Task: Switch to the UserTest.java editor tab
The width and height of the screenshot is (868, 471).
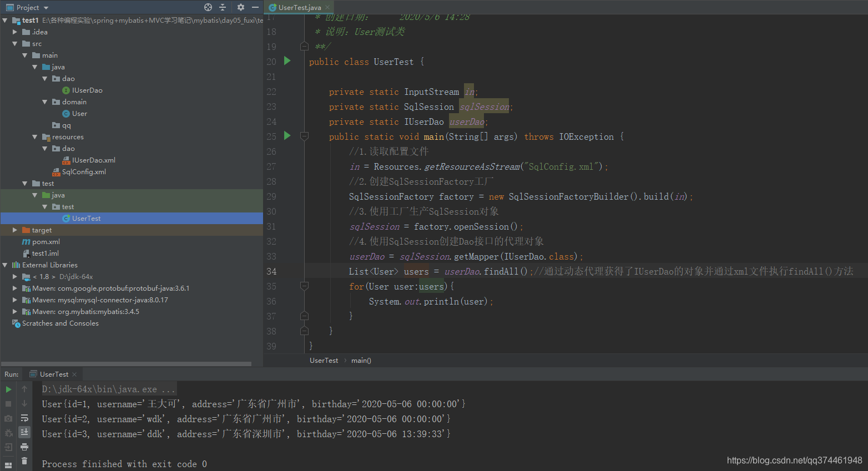Action: pos(300,8)
